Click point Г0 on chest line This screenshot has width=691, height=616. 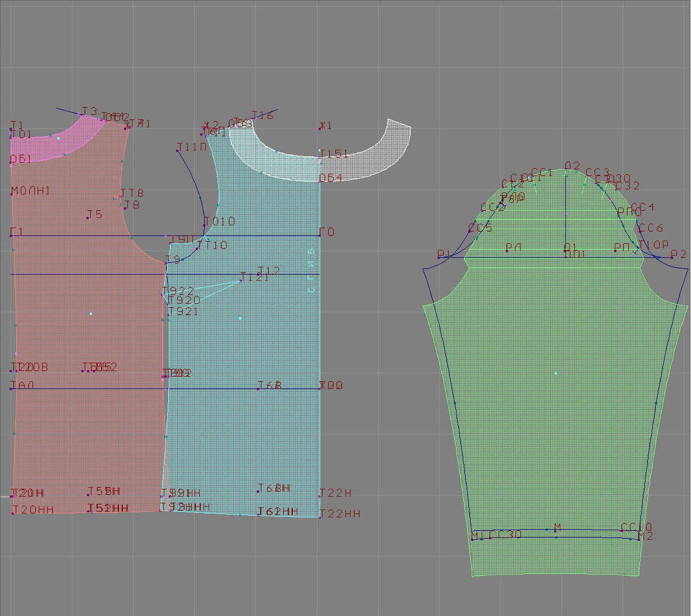320,235
